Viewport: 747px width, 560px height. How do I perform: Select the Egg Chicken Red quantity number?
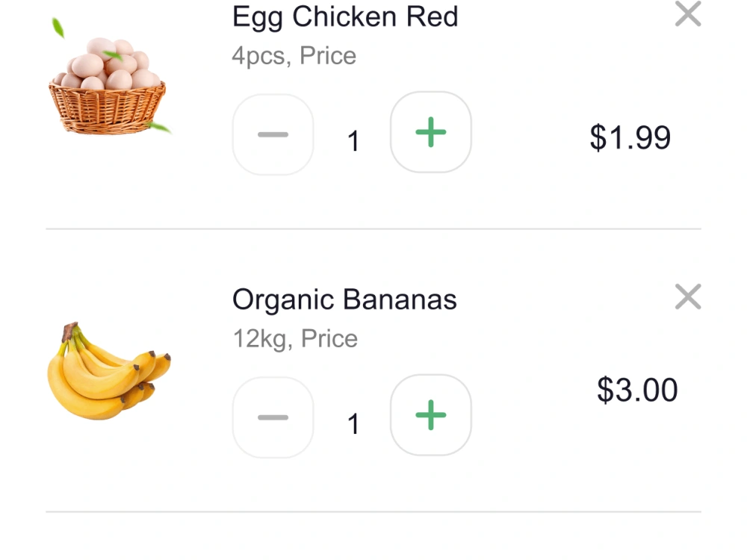pos(353,141)
